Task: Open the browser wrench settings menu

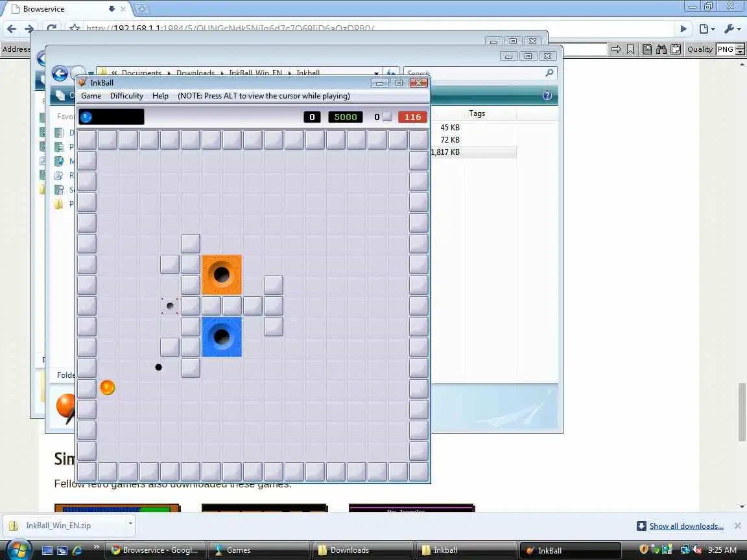Action: point(732,29)
